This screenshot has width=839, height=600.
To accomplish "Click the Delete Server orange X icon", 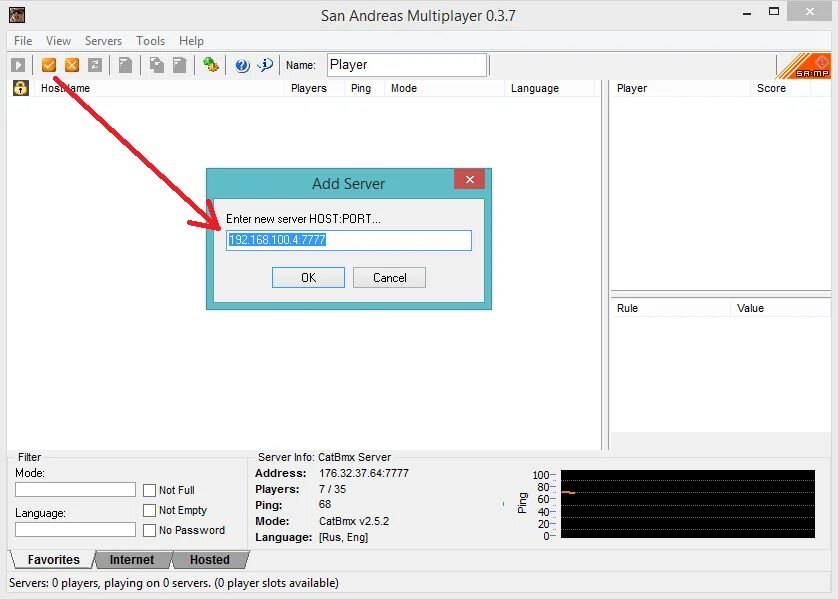I will point(72,65).
